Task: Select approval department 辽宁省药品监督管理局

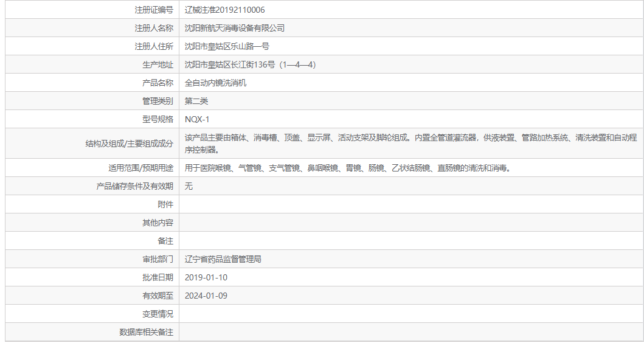Action: [223, 259]
